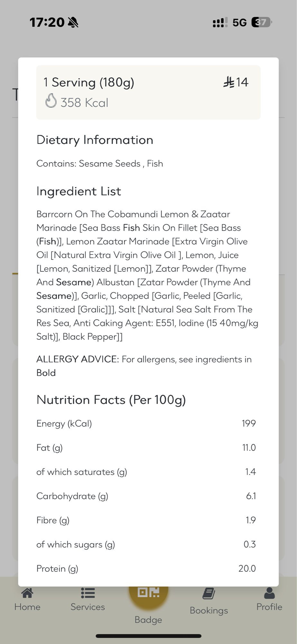This screenshot has height=644, width=297.
Task: Tap the battery indicator in status bar
Action: (x=262, y=22)
